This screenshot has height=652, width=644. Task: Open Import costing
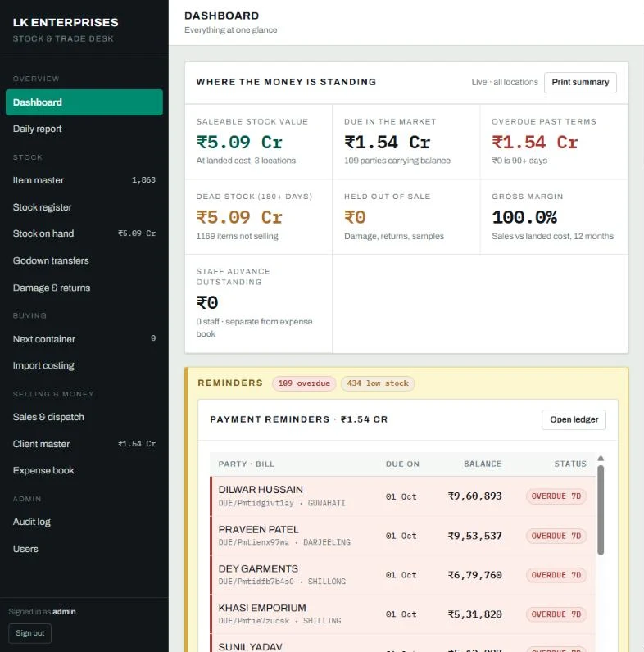click(x=84, y=365)
